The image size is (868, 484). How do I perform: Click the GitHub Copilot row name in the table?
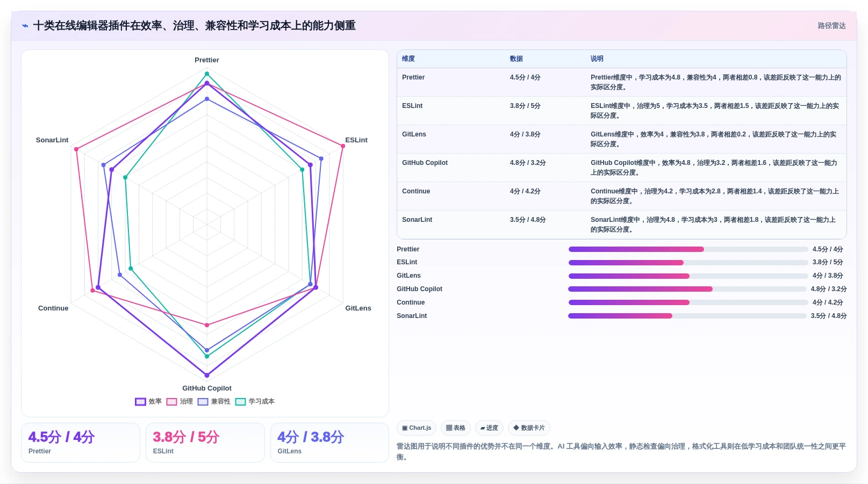tap(425, 163)
